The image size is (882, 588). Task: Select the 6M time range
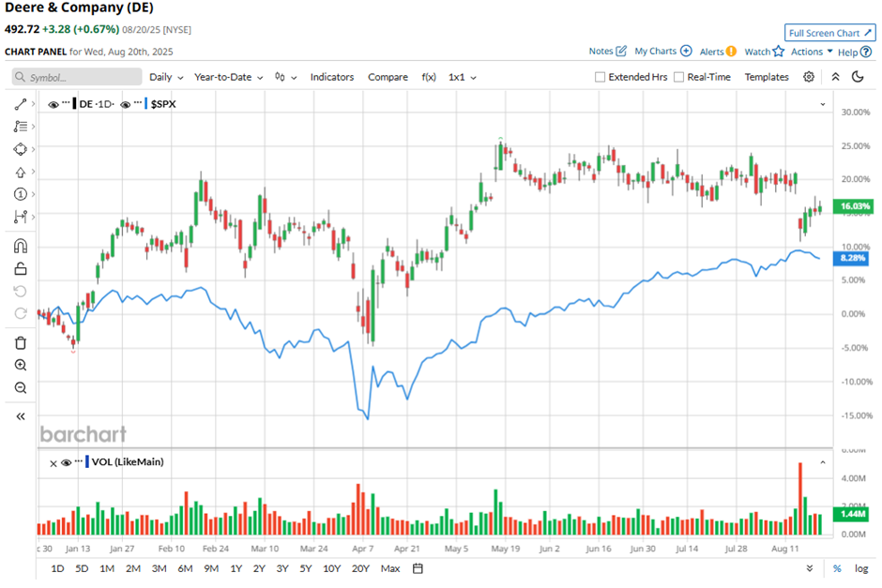(185, 568)
